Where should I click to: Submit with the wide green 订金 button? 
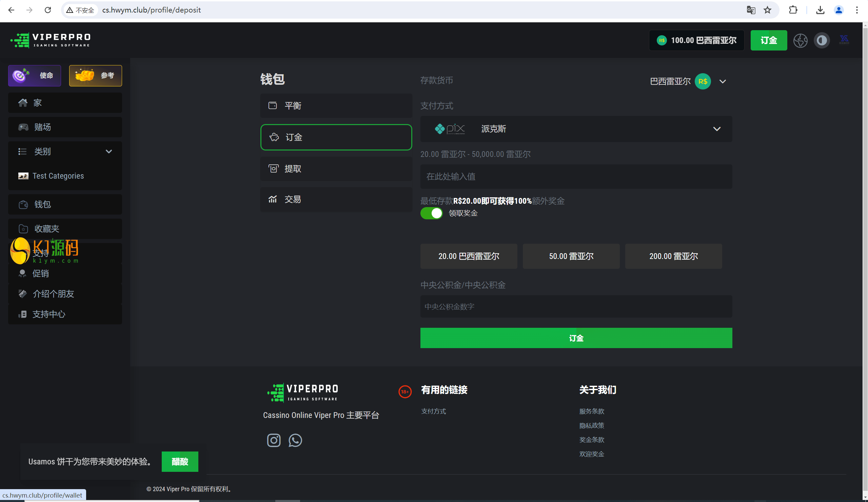[576, 338]
